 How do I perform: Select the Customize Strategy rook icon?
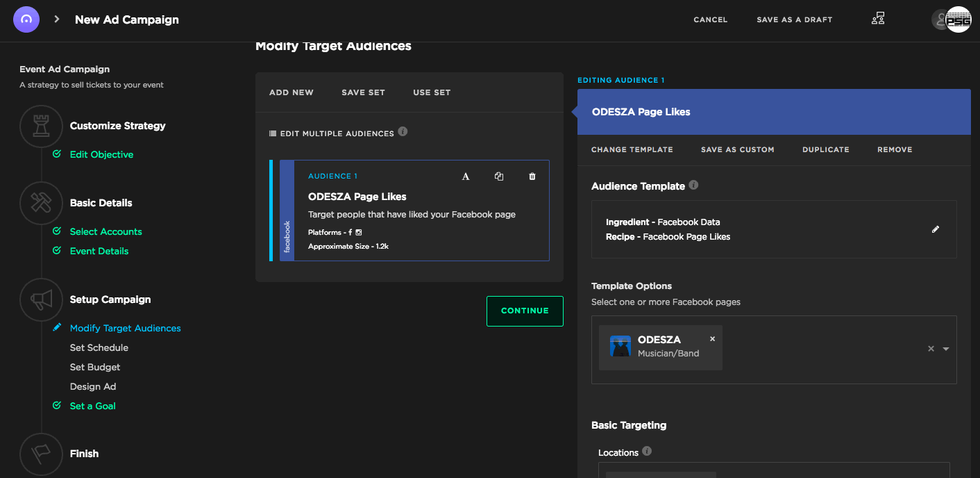[x=42, y=126]
